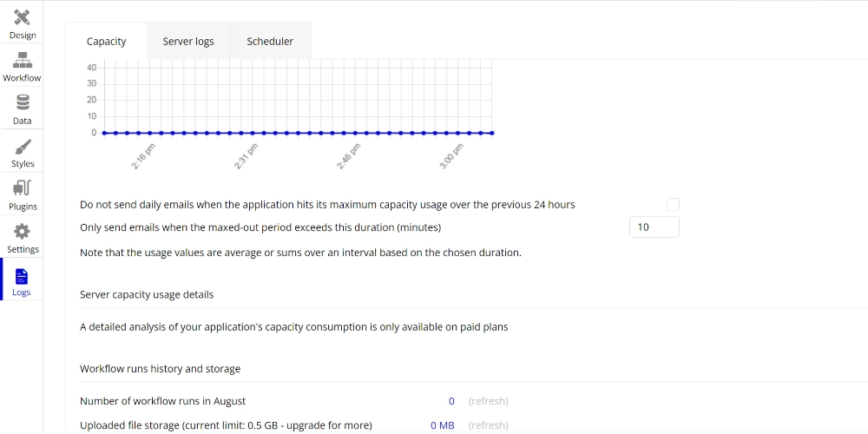The width and height of the screenshot is (868, 434).
Task: Click the first data point on capacity chart
Action: click(104, 133)
